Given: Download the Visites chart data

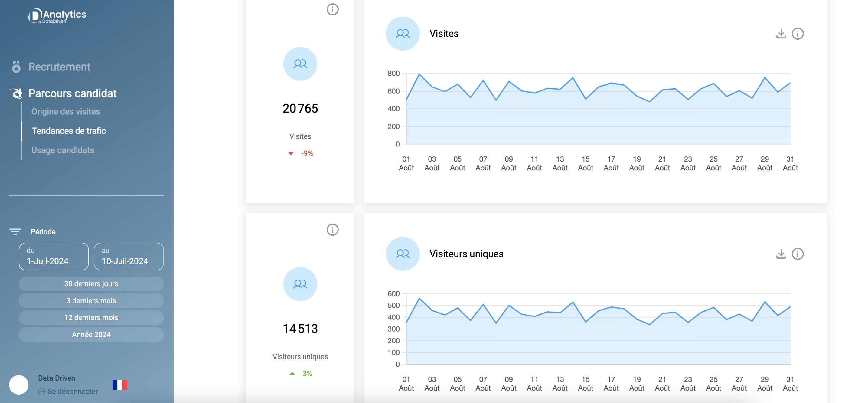Looking at the screenshot, I should click(781, 34).
